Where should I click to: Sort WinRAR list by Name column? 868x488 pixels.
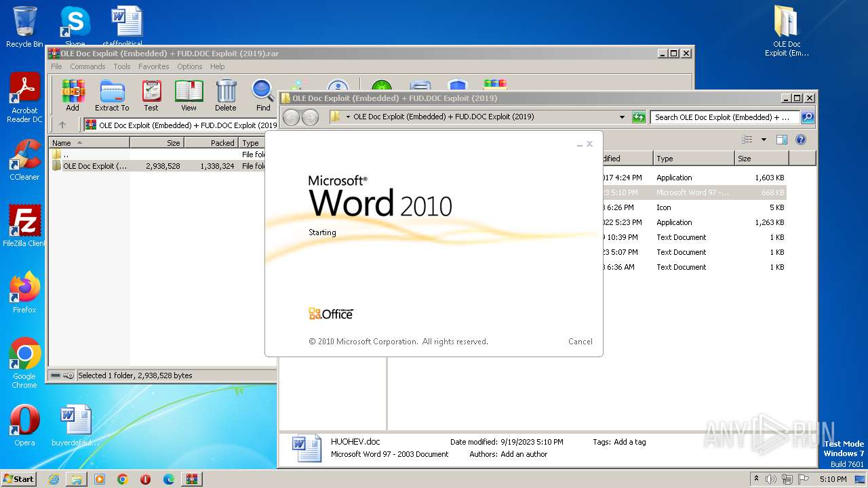coord(90,143)
